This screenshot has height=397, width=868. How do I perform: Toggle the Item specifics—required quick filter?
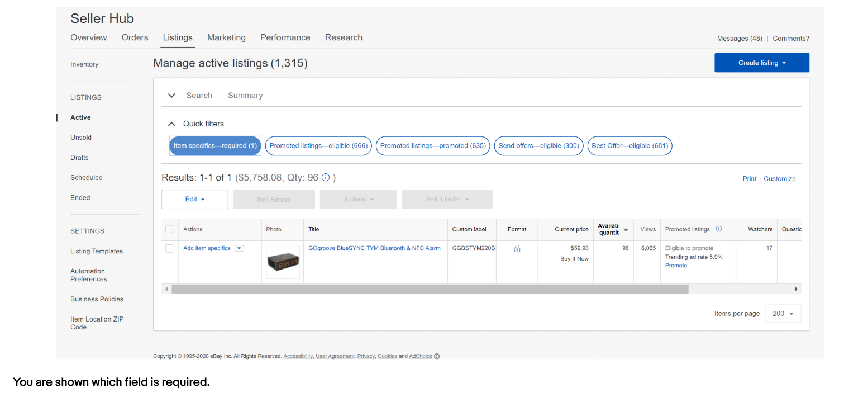point(215,146)
